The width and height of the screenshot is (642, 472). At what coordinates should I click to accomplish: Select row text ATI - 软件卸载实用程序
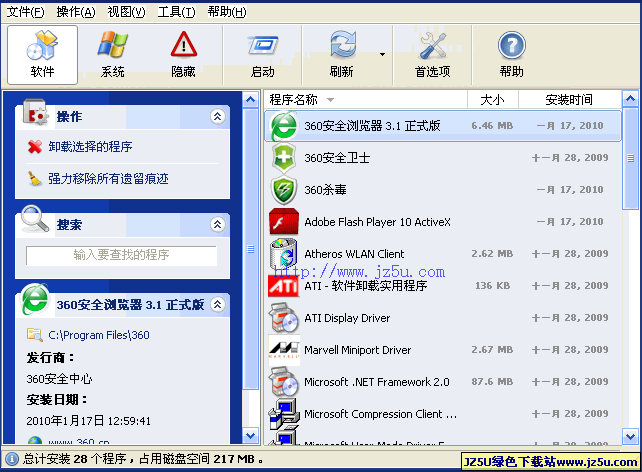(x=366, y=286)
